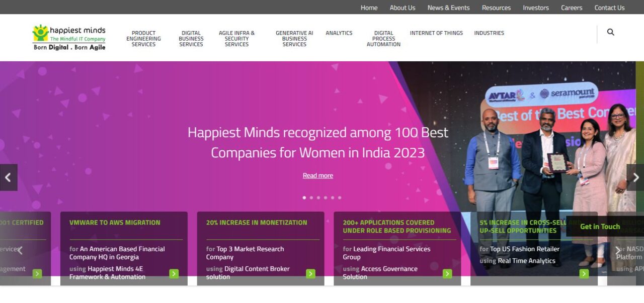This screenshot has height=303, width=644.
Task: Open VMware to AWS Migration card heading
Action: (x=115, y=223)
